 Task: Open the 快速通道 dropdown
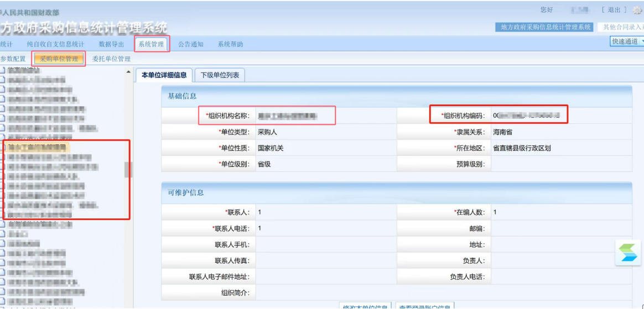click(627, 41)
